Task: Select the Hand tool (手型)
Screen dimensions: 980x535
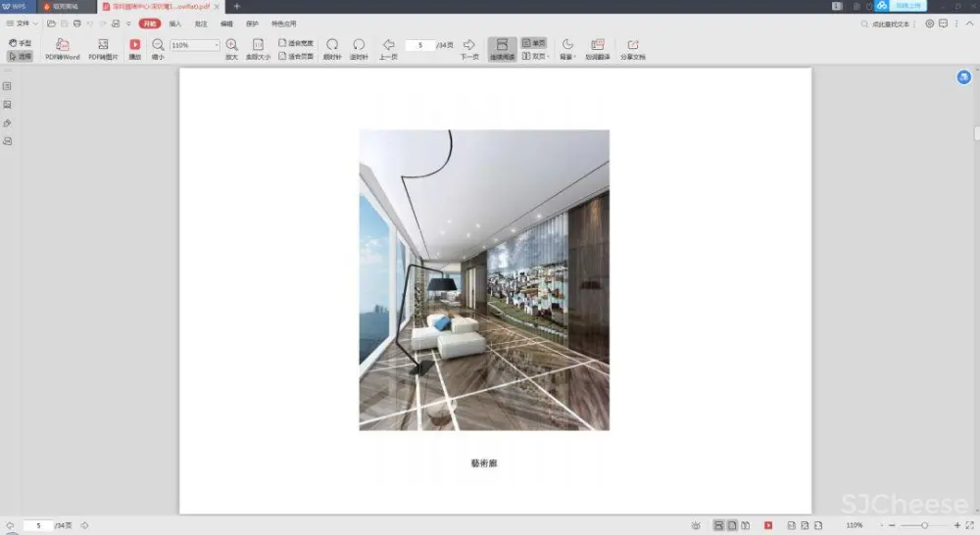Action: pos(20,43)
